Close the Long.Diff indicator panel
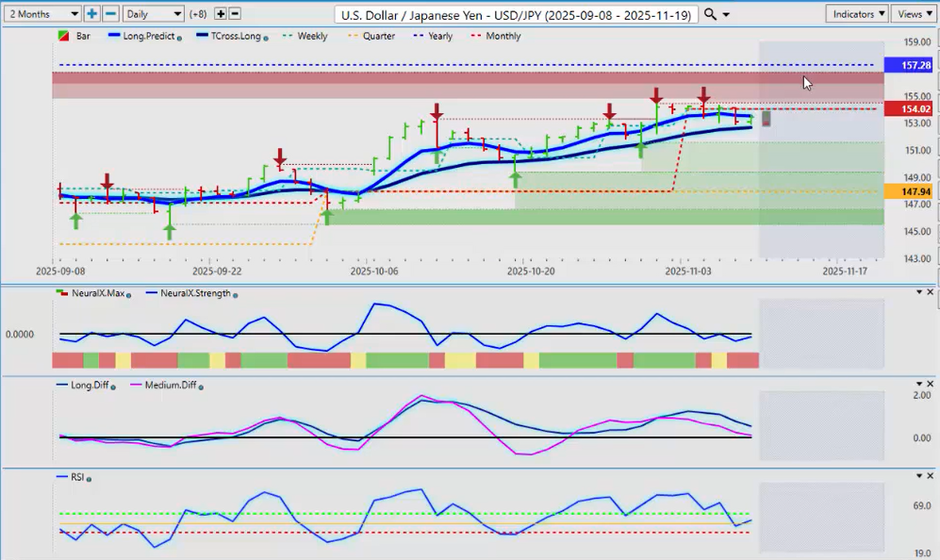The height and width of the screenshot is (560, 940). [x=931, y=384]
